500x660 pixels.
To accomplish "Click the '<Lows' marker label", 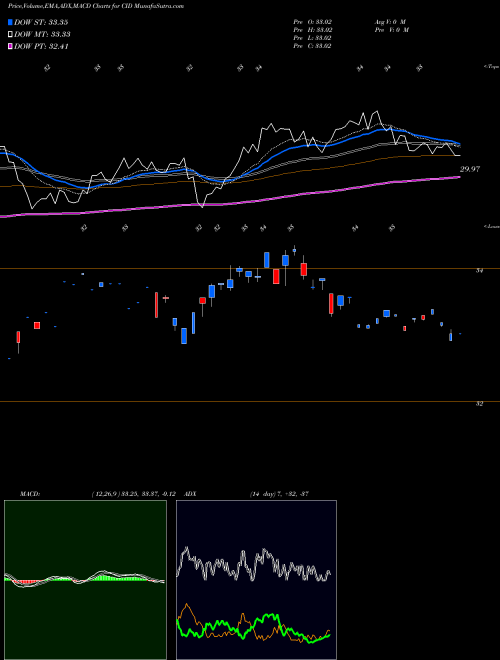I will [x=492, y=226].
